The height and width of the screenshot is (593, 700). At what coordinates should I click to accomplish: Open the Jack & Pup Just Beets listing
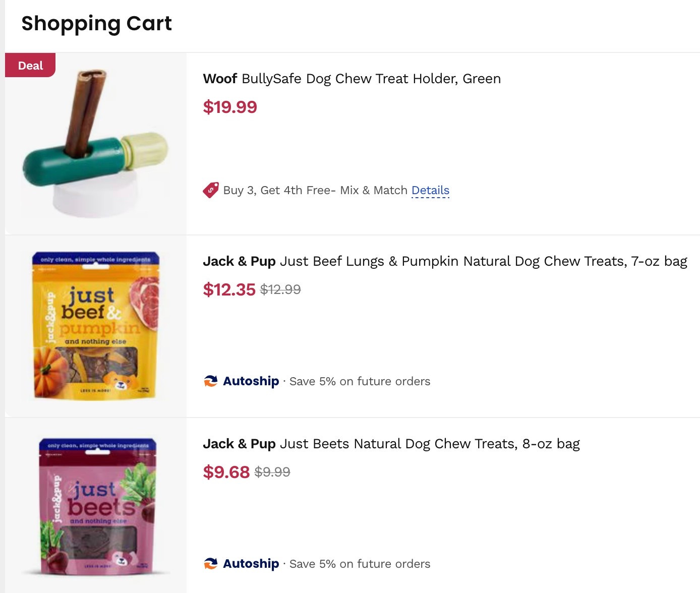[392, 444]
